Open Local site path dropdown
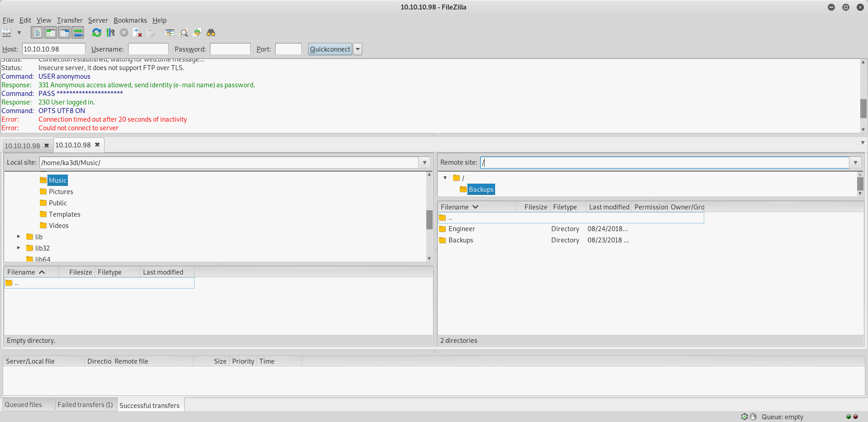This screenshot has width=868, height=422. tap(424, 162)
